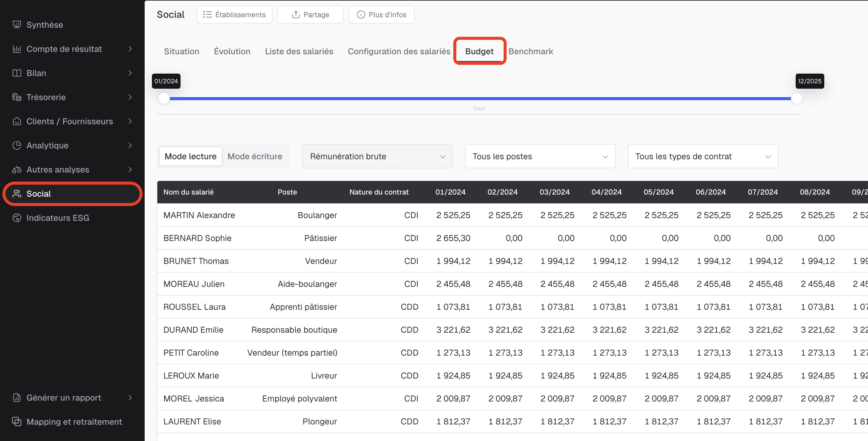
Task: Select LAURENT Elise row name
Action: point(192,421)
